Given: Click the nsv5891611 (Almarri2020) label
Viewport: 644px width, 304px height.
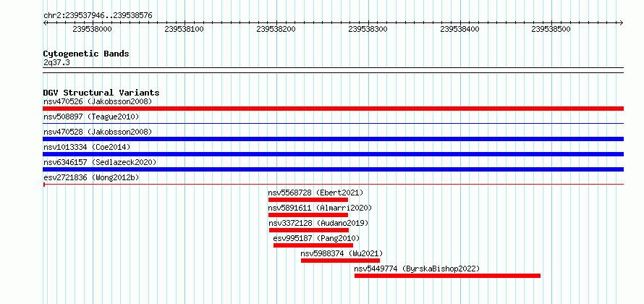Looking at the screenshot, I should tap(320, 208).
